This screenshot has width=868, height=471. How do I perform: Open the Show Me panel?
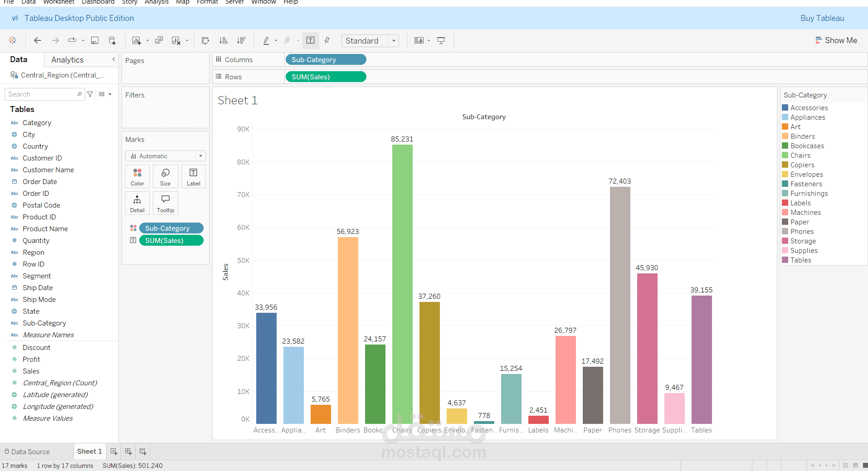tap(836, 40)
